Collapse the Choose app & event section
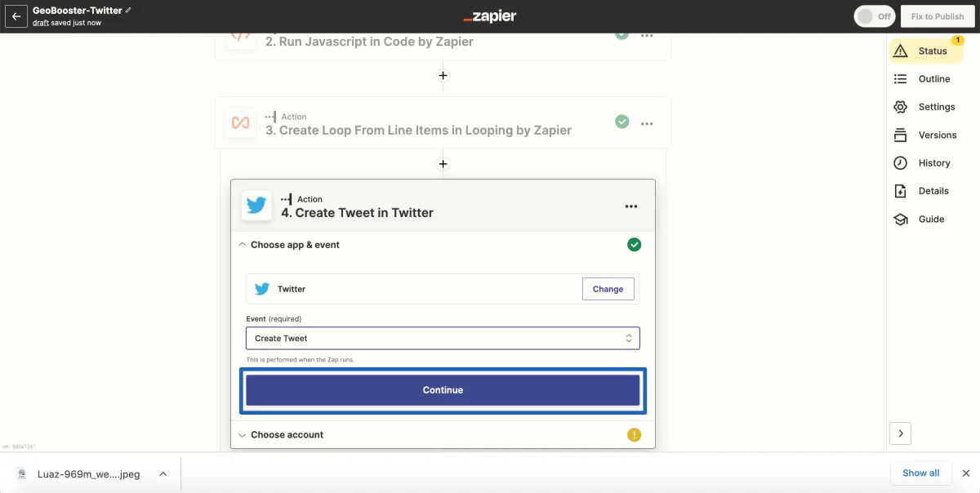 click(242, 245)
